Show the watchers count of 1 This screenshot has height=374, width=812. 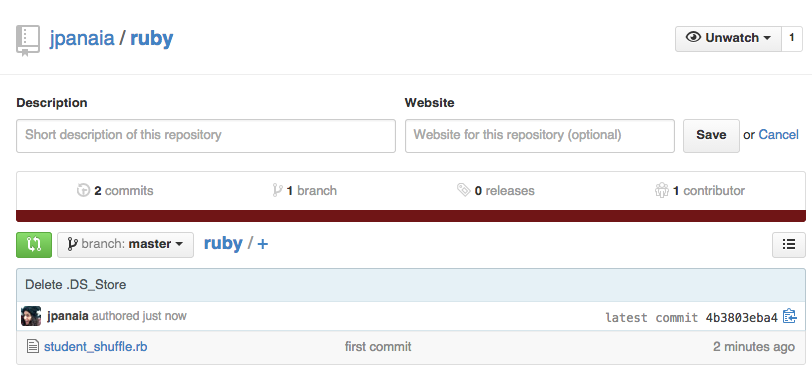point(792,39)
